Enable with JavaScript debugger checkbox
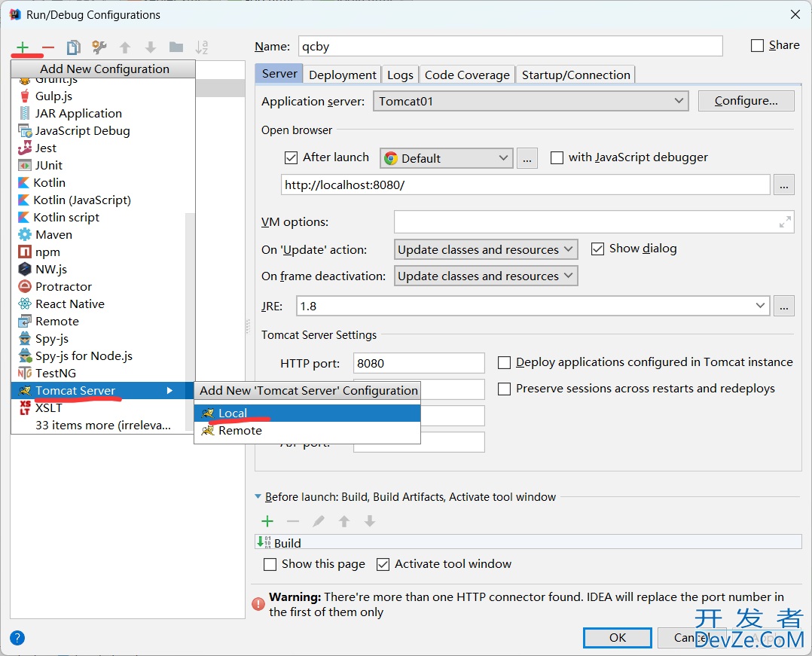Viewport: 812px width, 656px height. point(557,157)
